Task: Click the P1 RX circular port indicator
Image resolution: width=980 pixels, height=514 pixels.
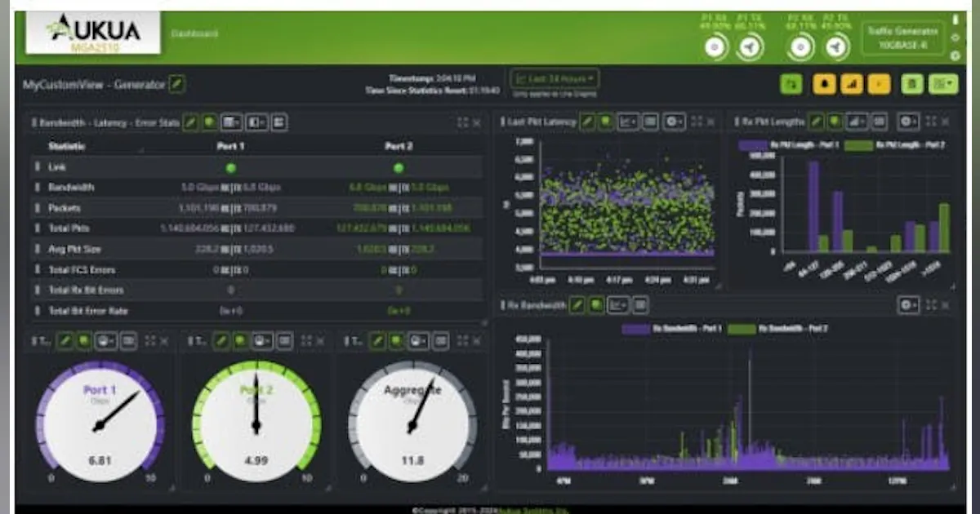Action: click(716, 48)
